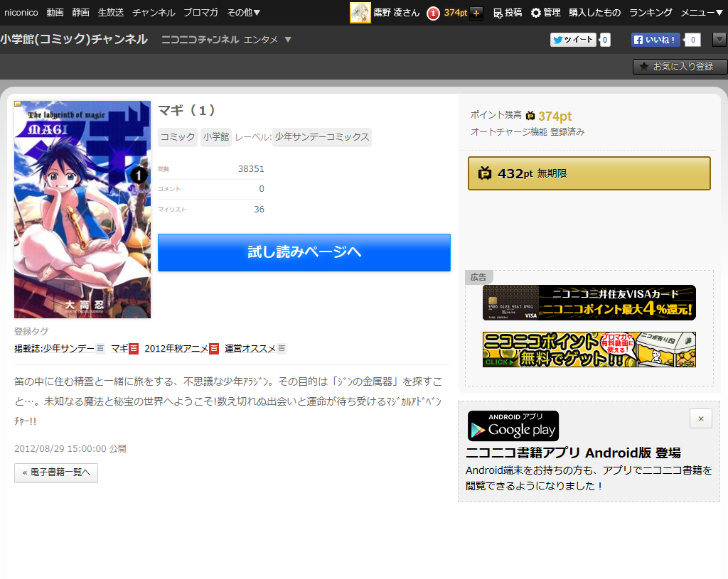Click ニコニコ書籍アプリ Android版 登場 headline

[573, 453]
